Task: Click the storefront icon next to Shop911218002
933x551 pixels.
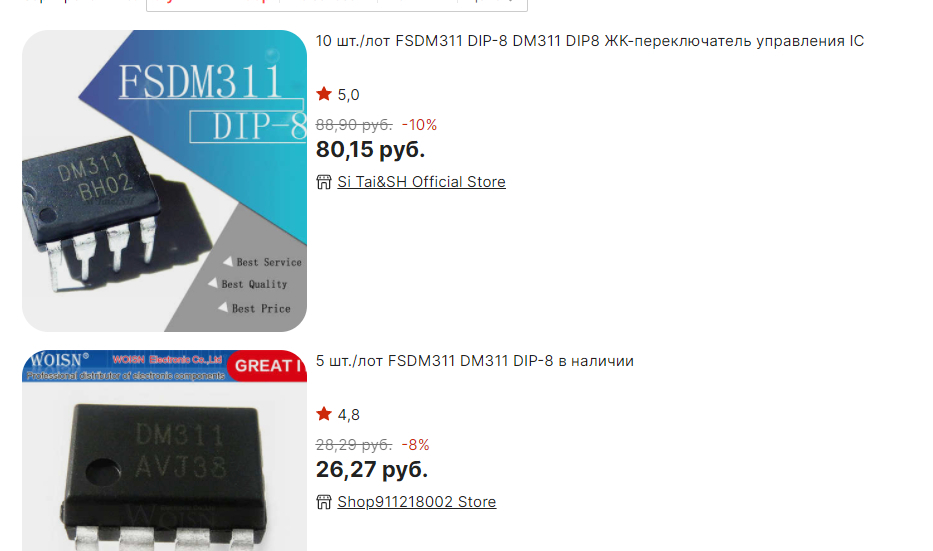Action: point(324,502)
